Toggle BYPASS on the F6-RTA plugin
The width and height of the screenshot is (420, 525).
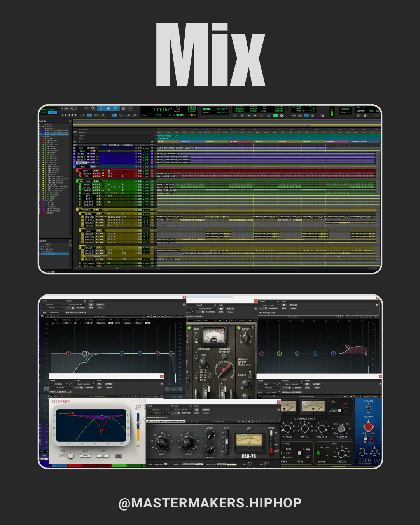100,304
